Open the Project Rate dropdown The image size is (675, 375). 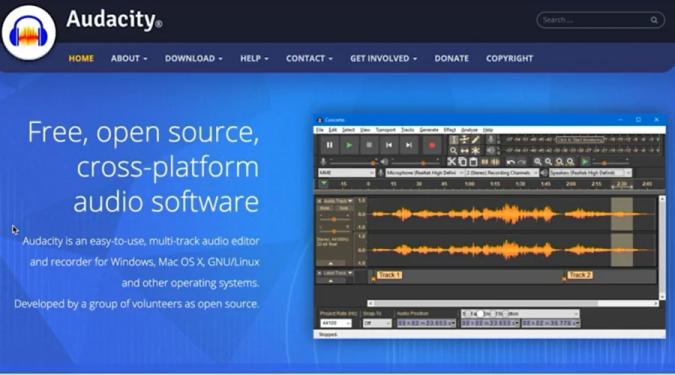[336, 323]
